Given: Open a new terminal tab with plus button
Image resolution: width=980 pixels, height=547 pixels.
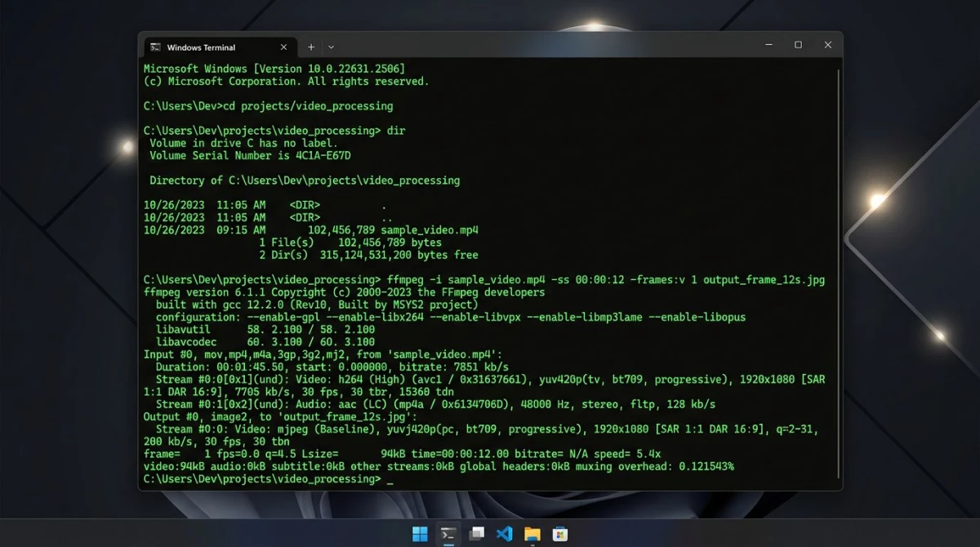Looking at the screenshot, I should [x=311, y=47].
